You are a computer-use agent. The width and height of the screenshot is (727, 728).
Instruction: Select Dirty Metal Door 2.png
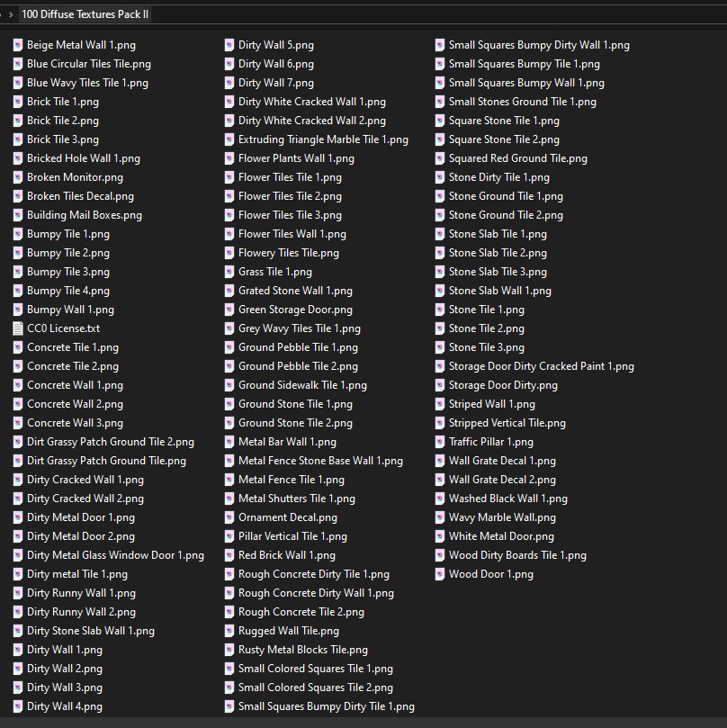(x=81, y=536)
